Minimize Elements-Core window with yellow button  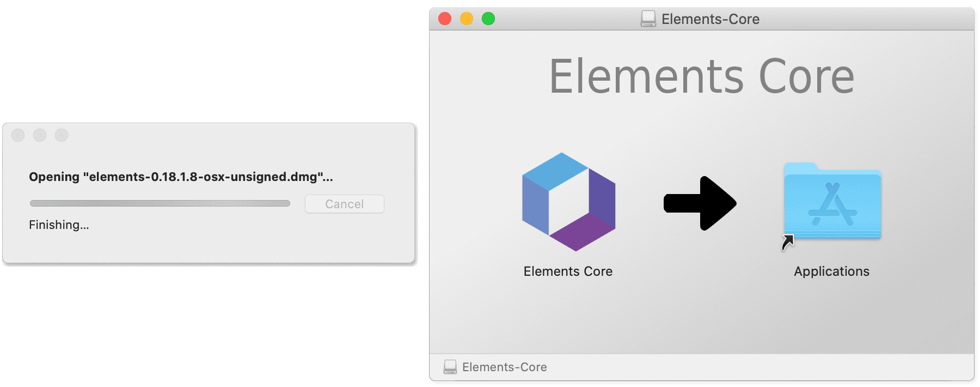[x=467, y=19]
